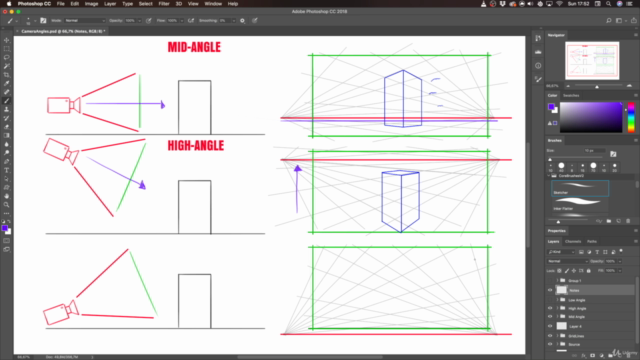Open the Filter menu
The height and width of the screenshot is (360, 640).
pyautogui.click(x=164, y=4)
